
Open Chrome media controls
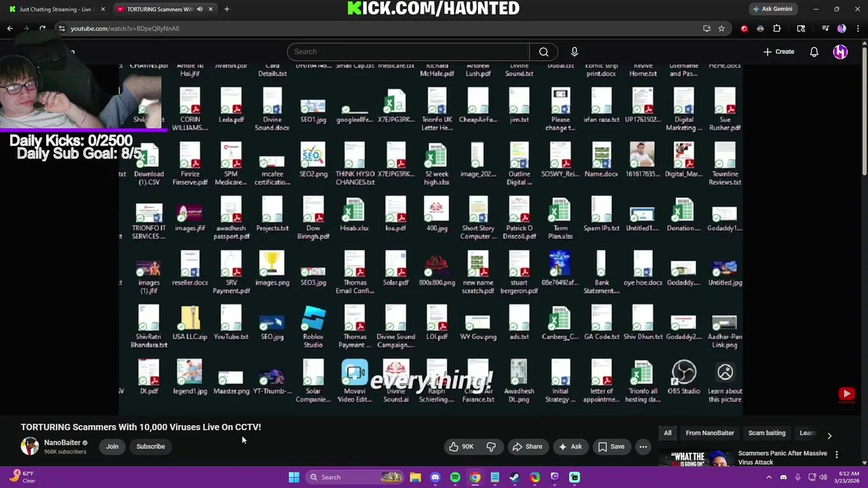click(825, 28)
